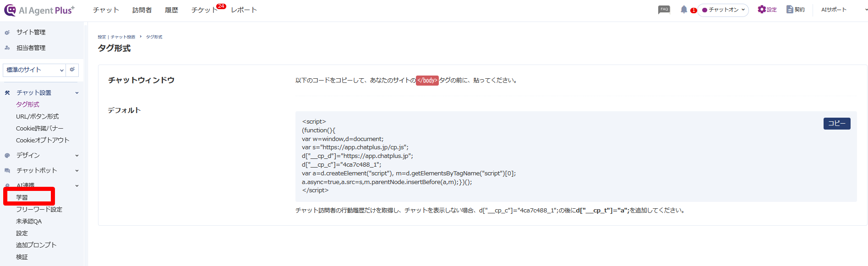868x266 pixels.
Task: Click the AIサポート account label
Action: point(834,10)
